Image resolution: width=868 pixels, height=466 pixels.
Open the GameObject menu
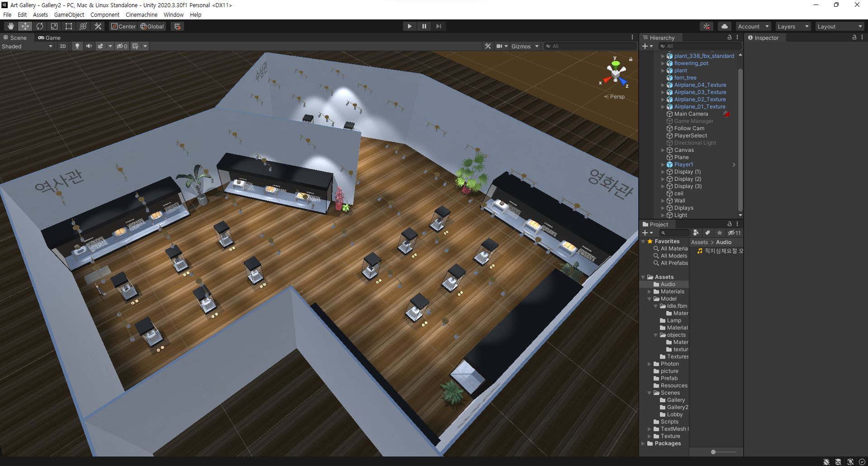(69, 14)
